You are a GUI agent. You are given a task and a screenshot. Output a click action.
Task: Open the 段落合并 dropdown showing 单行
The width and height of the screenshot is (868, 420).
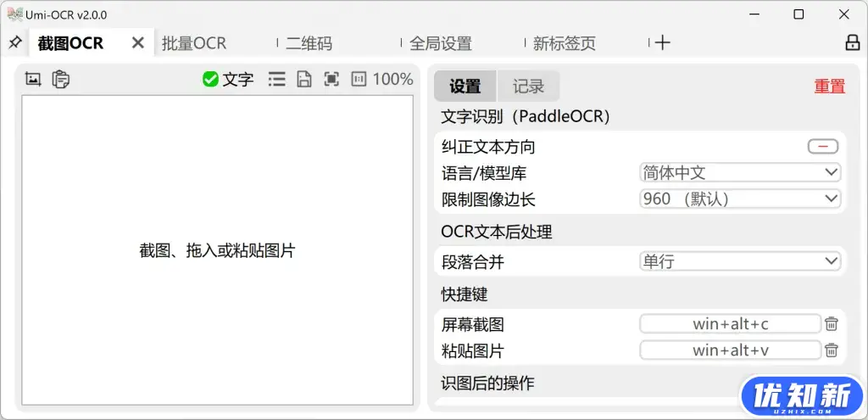[x=740, y=261]
